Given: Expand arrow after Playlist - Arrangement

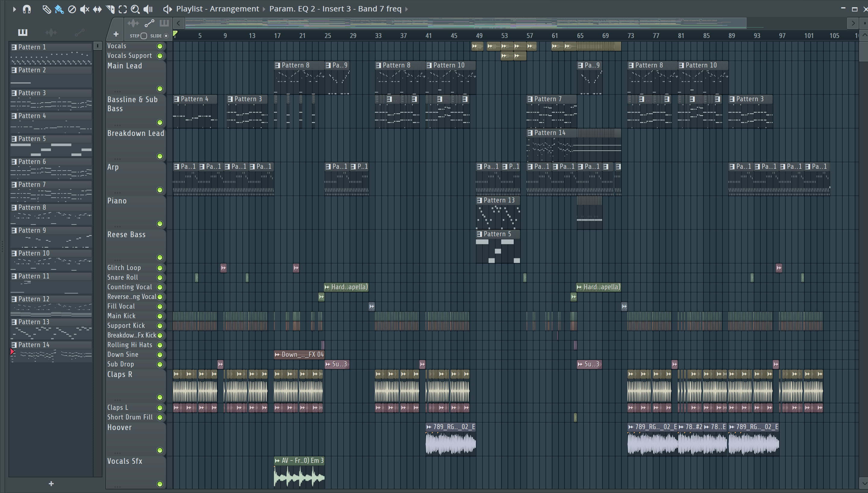Looking at the screenshot, I should [264, 9].
